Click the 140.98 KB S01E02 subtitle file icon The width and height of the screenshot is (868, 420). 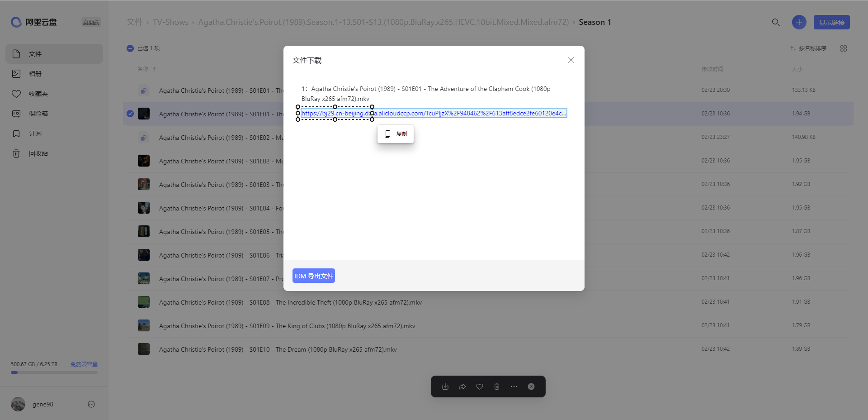pos(144,137)
